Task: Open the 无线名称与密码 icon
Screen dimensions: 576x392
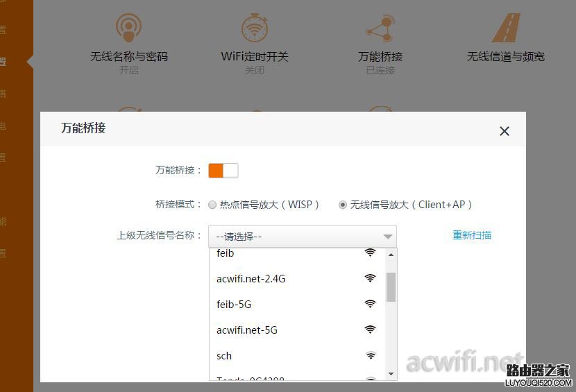Action: tap(128, 28)
